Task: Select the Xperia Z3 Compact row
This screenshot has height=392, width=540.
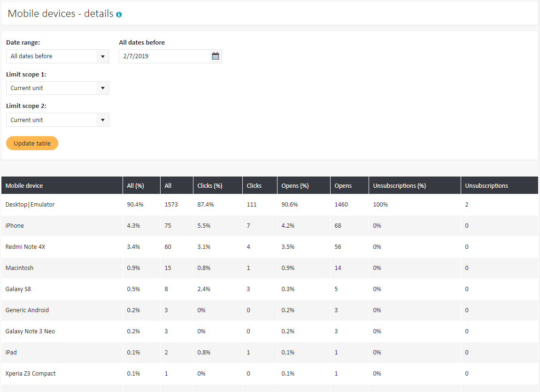Action: pos(31,374)
